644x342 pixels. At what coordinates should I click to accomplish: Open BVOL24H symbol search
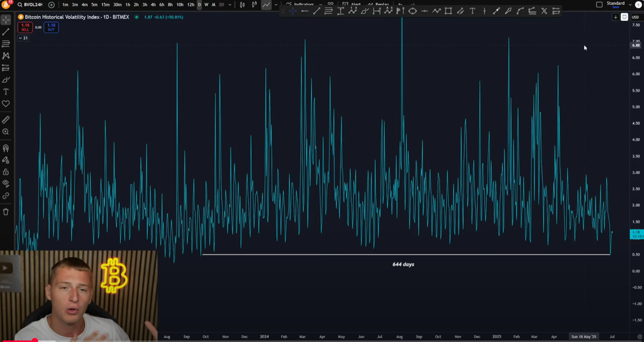(30, 5)
